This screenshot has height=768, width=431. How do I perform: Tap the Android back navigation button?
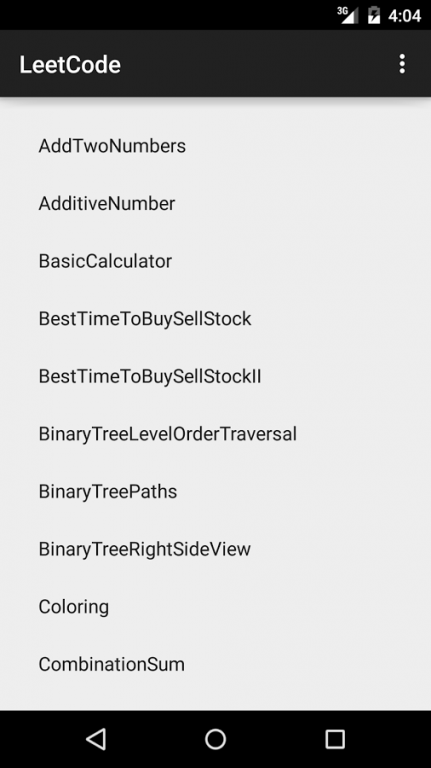click(x=96, y=739)
